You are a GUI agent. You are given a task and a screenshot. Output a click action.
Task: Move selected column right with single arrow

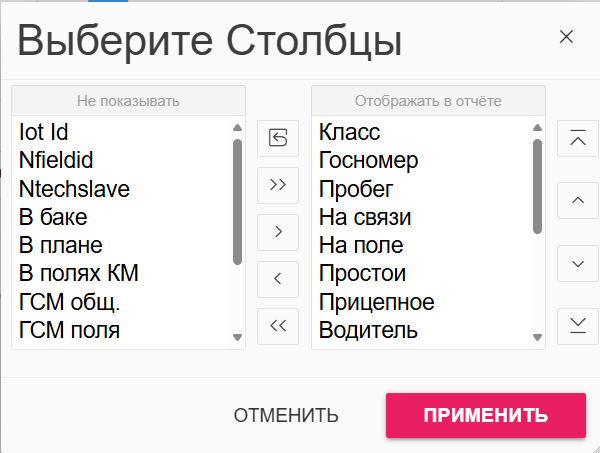click(278, 232)
